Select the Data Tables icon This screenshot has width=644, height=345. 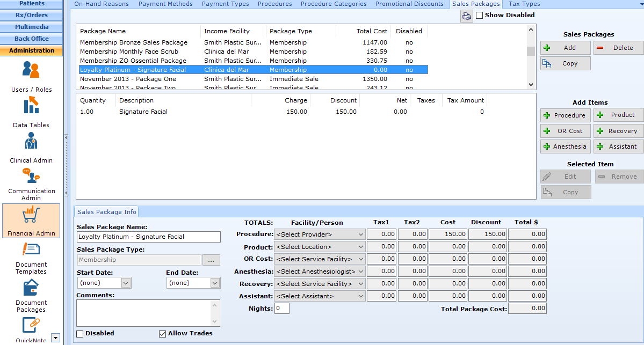31,109
